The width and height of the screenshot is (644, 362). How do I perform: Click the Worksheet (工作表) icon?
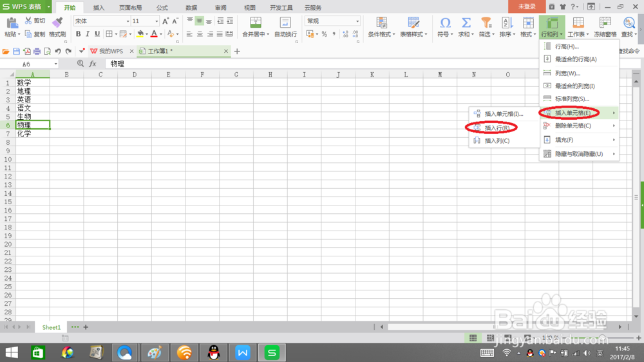[x=578, y=22]
